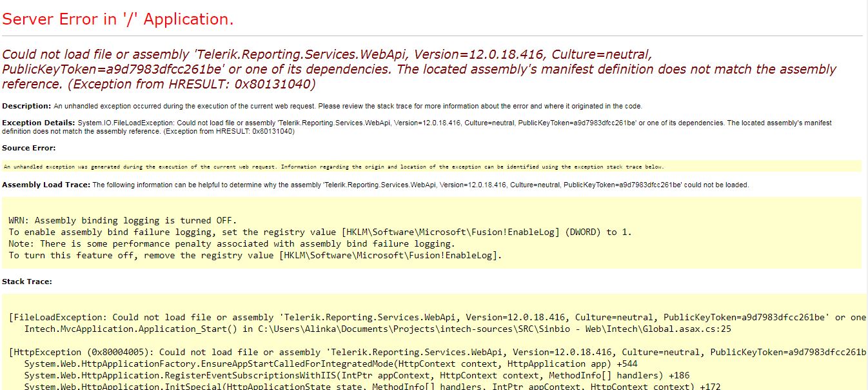Screen dimensions: 868x390
Task: Click the 'Stack Trace:' label
Action: [27, 282]
